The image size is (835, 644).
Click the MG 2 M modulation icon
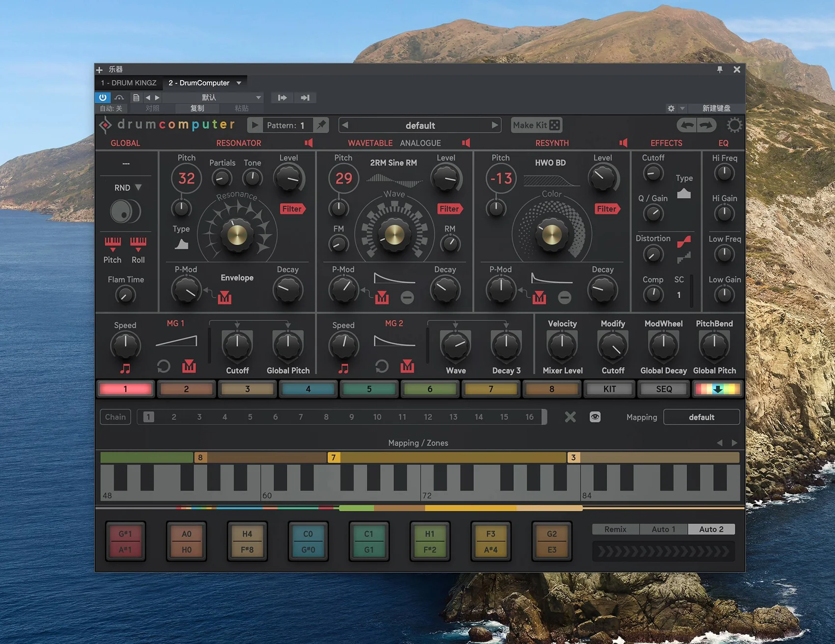pyautogui.click(x=407, y=366)
